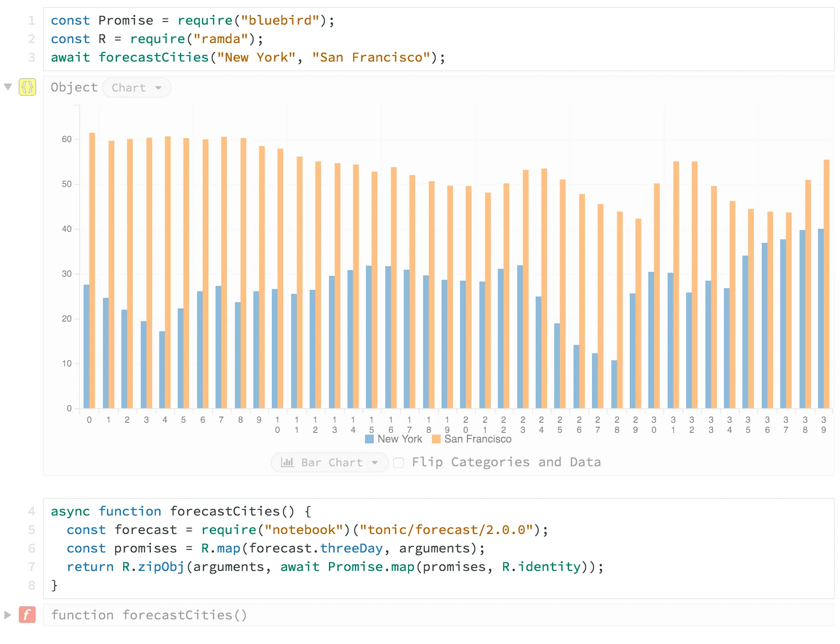Click the blue New York legend color swatch
Screen dimensions: 840x644
point(369,439)
